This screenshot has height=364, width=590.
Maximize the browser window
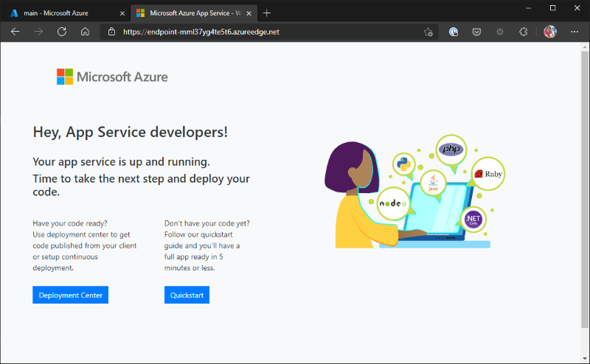pos(552,8)
